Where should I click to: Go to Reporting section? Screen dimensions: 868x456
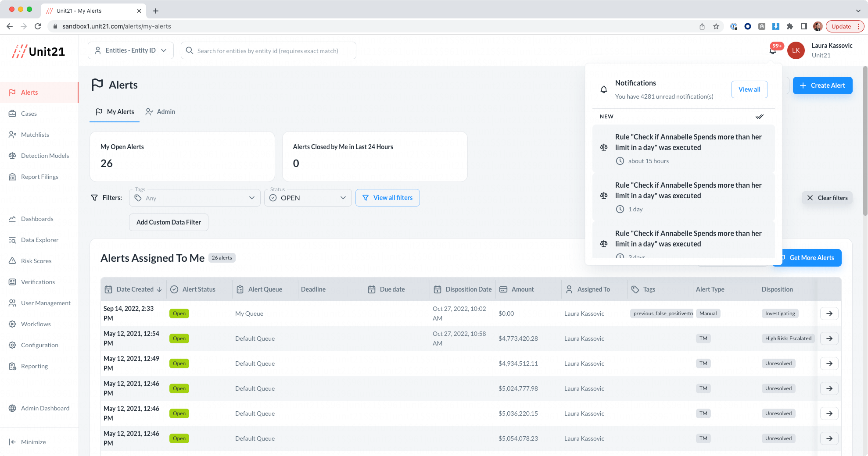click(x=39, y=366)
